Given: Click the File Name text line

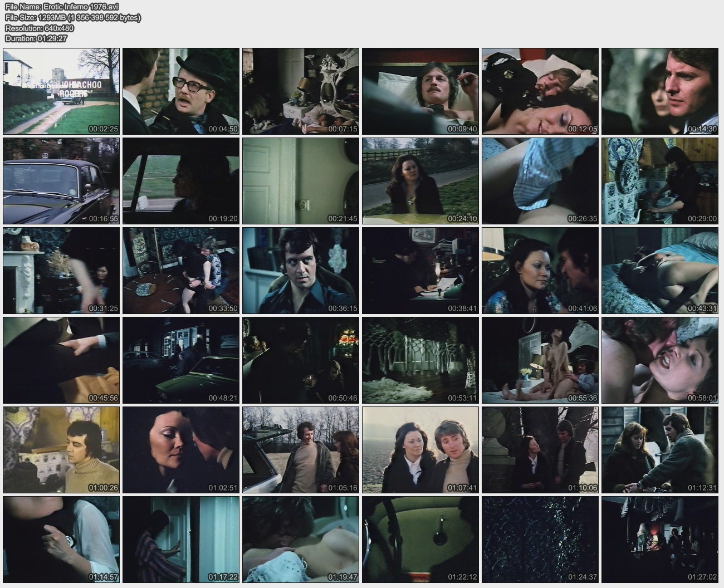Looking at the screenshot, I should click(x=62, y=7).
